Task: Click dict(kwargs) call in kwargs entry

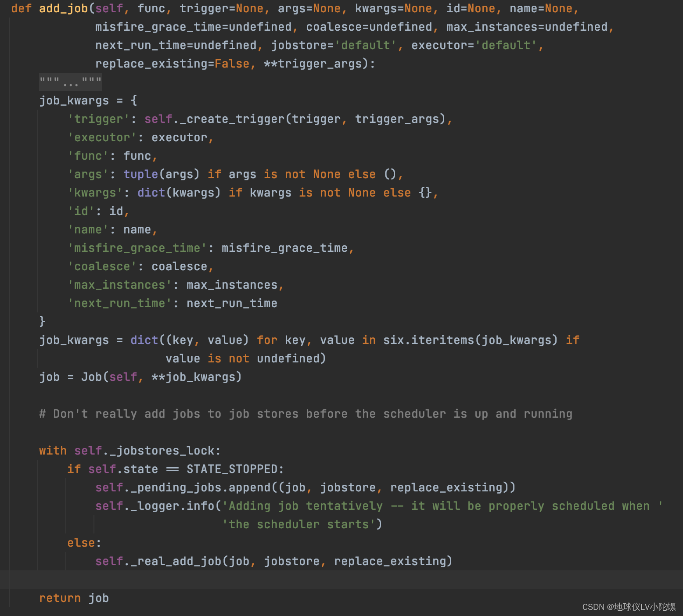Action: (x=179, y=193)
